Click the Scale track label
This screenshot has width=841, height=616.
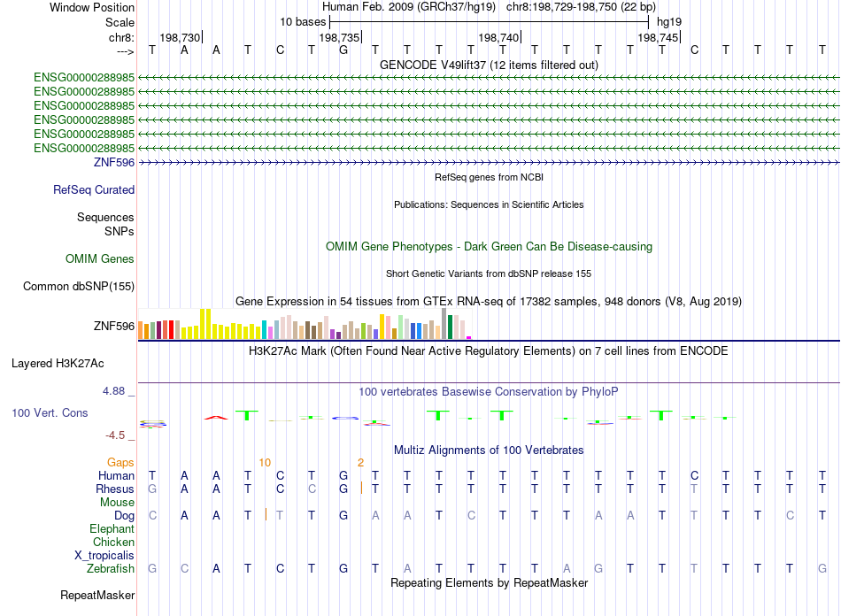pyautogui.click(x=120, y=22)
